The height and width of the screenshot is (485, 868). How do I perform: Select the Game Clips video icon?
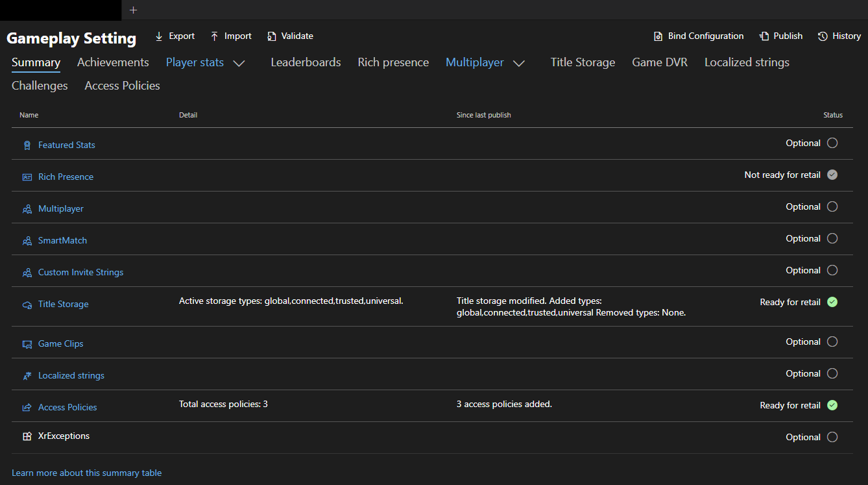tap(26, 343)
